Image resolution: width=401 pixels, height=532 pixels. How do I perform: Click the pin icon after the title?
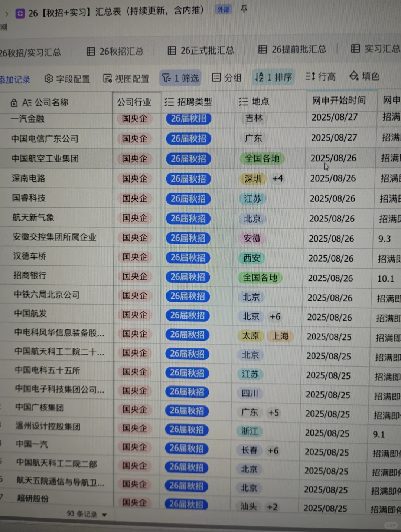coord(244,9)
